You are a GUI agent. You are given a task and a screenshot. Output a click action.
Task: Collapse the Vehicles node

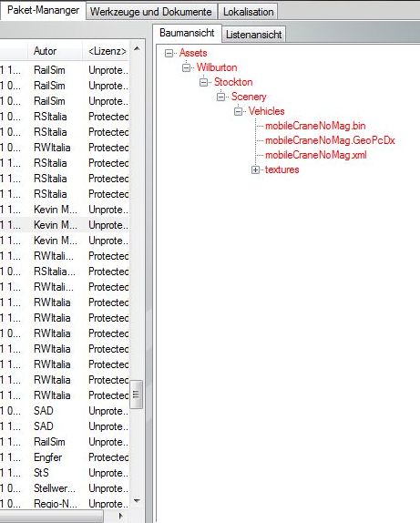tap(238, 111)
